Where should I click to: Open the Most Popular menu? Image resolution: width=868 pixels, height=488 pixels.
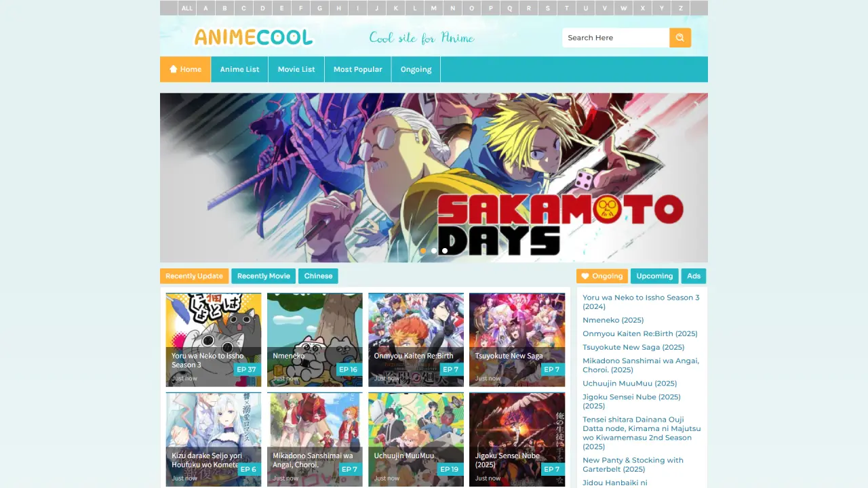pyautogui.click(x=357, y=69)
